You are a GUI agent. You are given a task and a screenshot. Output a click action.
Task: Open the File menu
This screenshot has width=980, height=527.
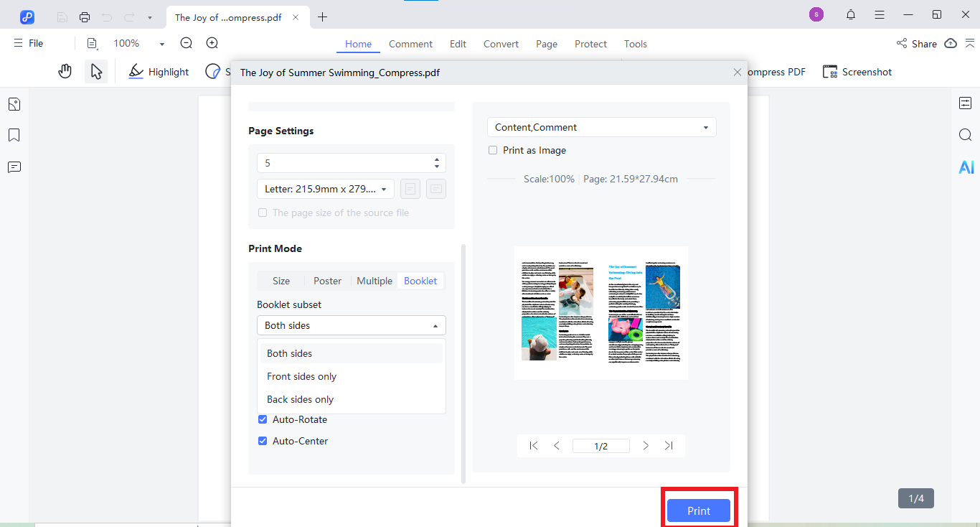(29, 43)
